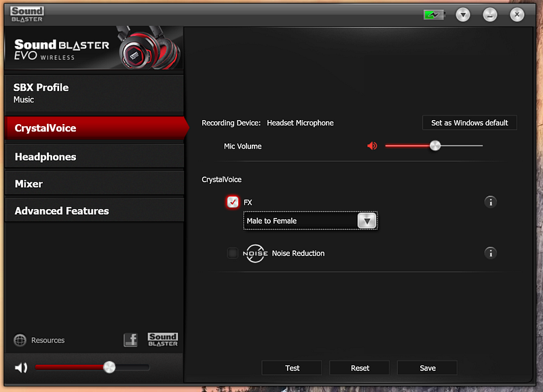Show info for the FX feature
543x392 pixels.
tap(490, 202)
